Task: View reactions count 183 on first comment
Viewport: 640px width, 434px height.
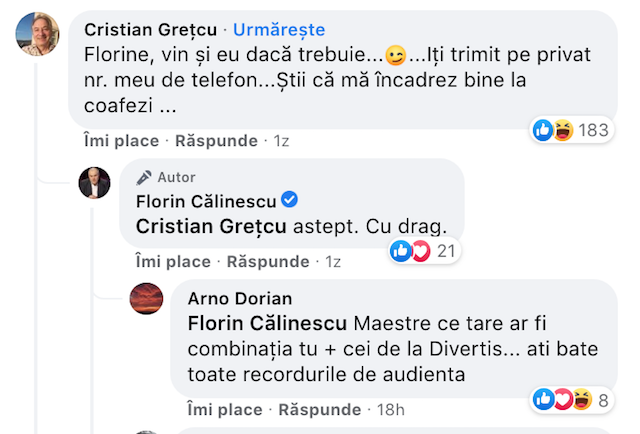Action: coord(594,130)
